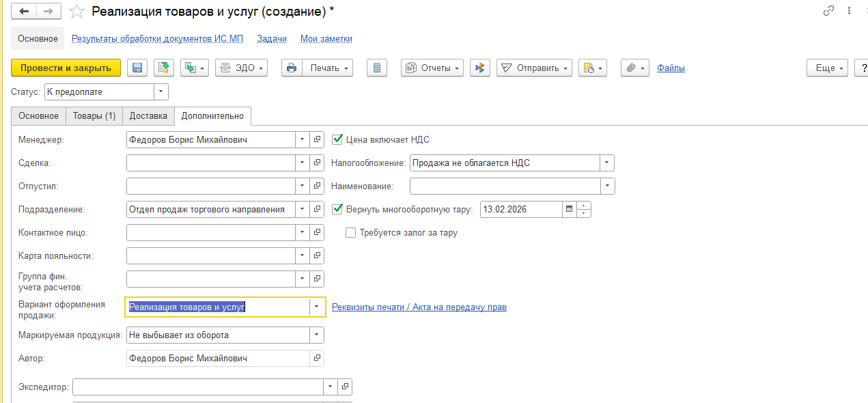Add document to favorites with star icon

77,12
